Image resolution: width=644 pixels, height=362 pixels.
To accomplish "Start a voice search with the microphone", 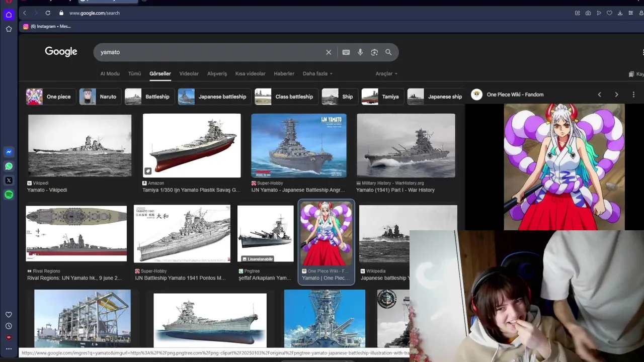I will tap(360, 52).
